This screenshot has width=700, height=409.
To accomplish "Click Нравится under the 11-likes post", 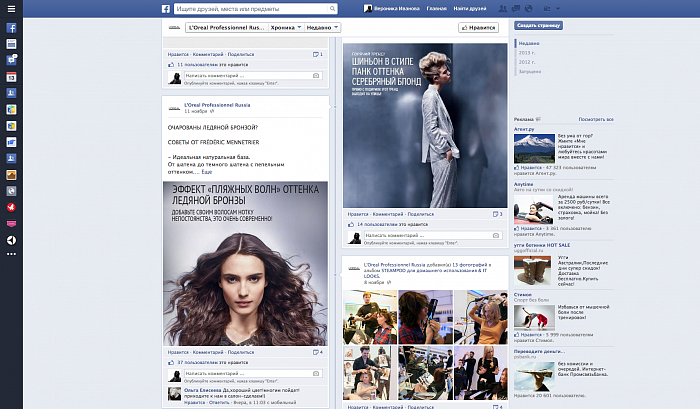I will coord(178,54).
